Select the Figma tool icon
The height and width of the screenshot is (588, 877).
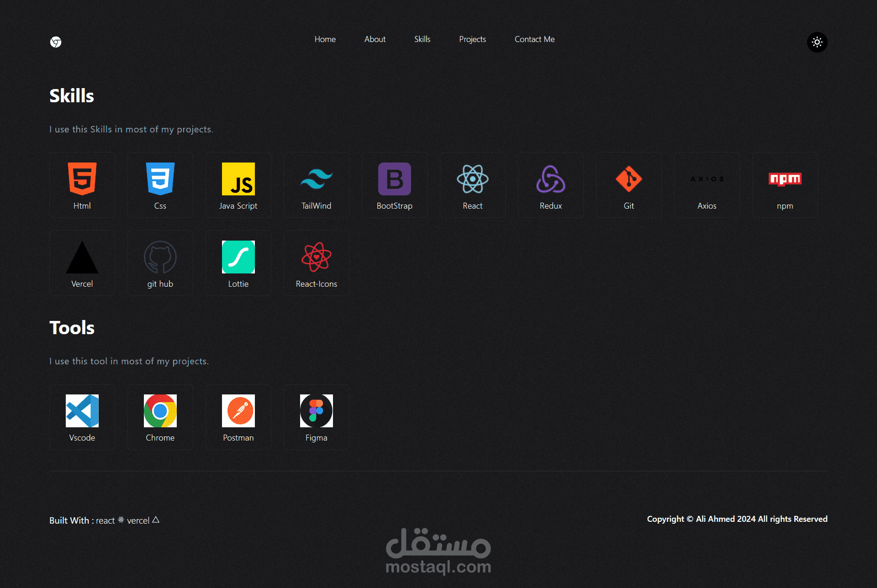[x=317, y=410]
